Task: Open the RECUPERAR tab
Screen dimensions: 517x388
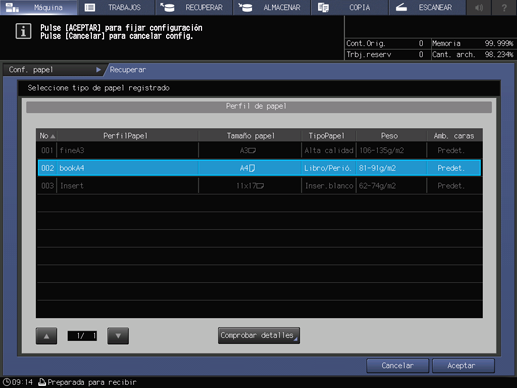Action: [194, 7]
